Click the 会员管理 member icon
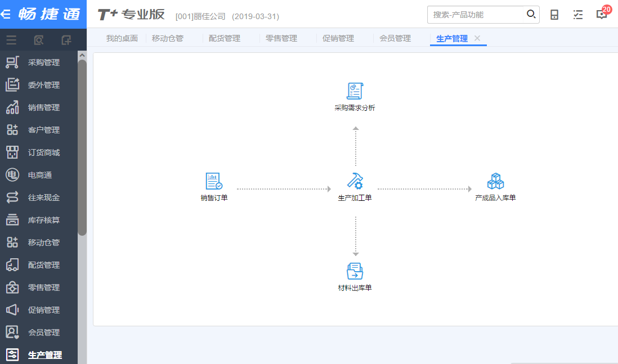This screenshot has height=364, width=618. (12, 332)
